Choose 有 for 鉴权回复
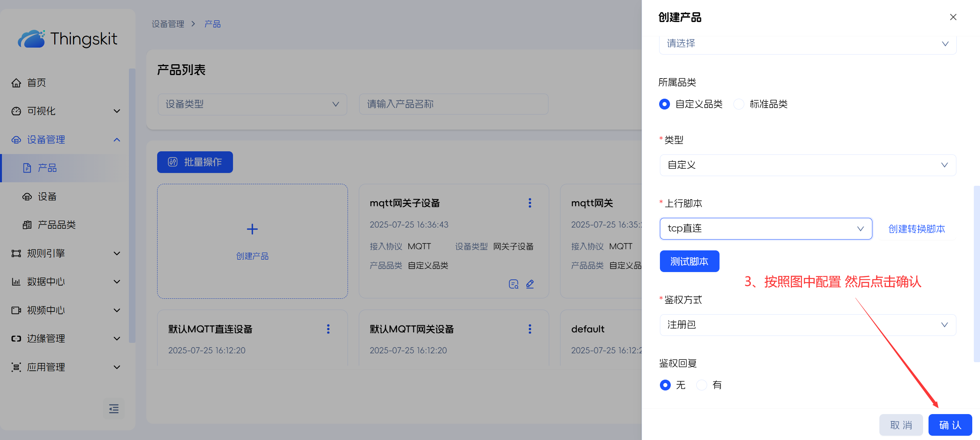This screenshot has height=440, width=980. [x=702, y=385]
